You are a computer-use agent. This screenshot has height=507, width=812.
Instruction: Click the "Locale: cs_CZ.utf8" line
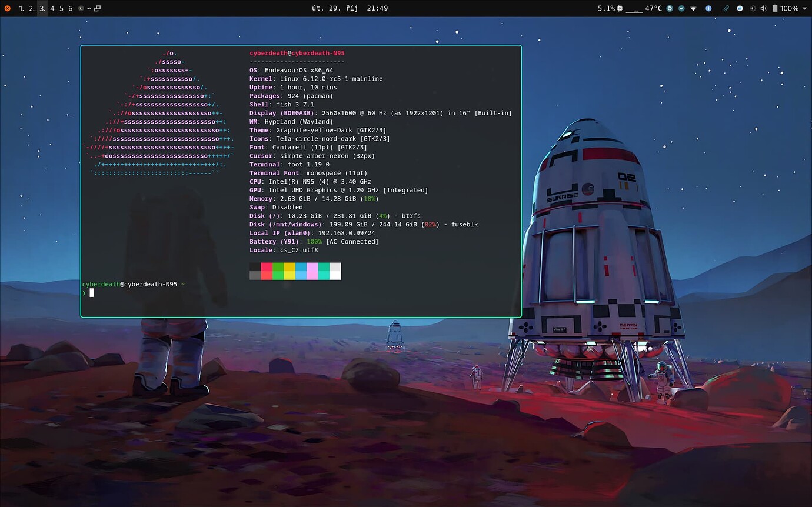[284, 251]
